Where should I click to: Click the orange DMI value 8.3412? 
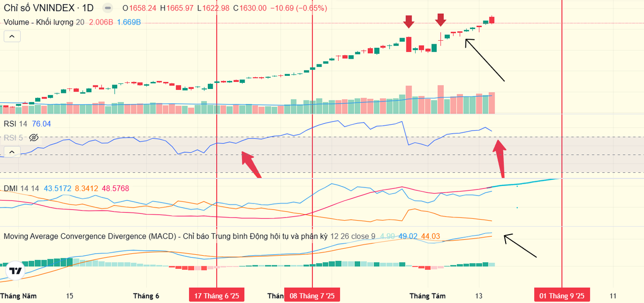click(87, 188)
